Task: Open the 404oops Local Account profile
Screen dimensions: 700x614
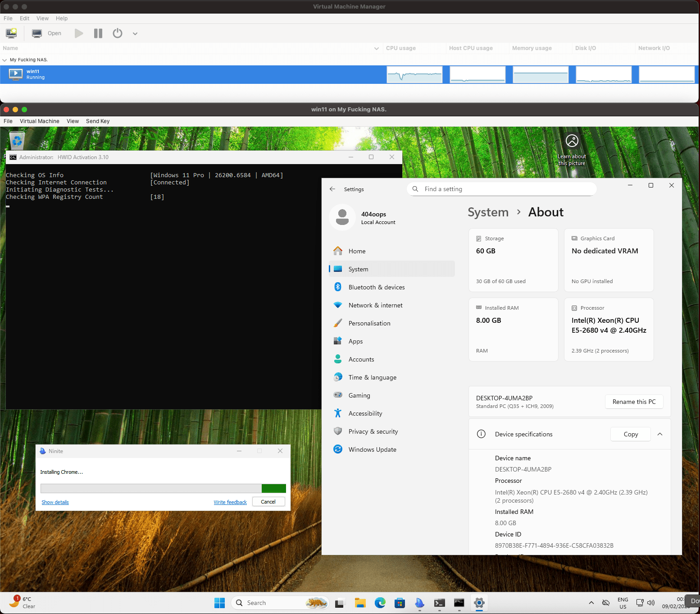Action: 363,217
